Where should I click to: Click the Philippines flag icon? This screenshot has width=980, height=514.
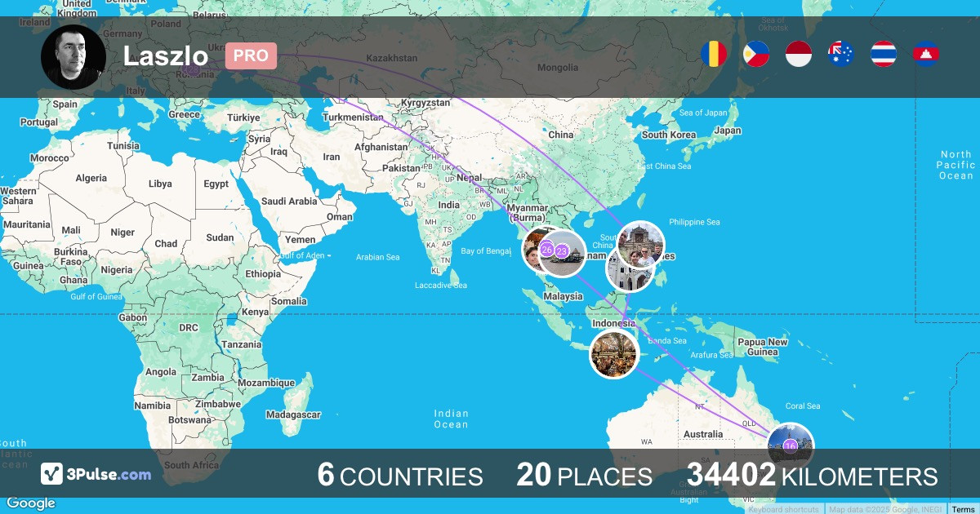coord(756,55)
